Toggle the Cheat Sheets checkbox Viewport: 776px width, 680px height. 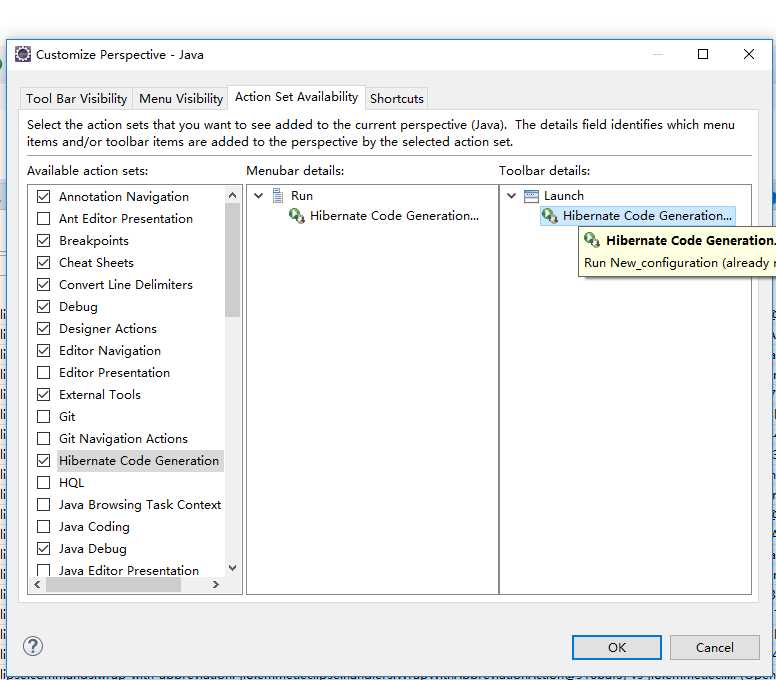coord(44,262)
